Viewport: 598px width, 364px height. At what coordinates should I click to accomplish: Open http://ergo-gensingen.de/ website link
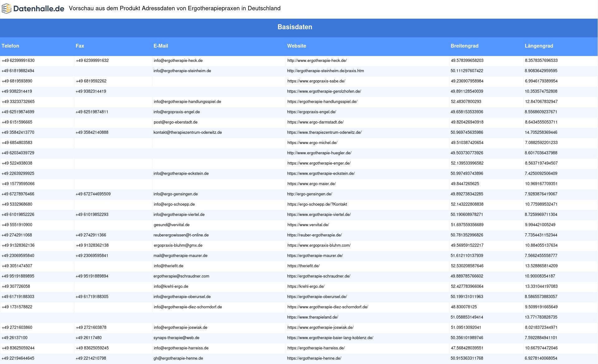(x=310, y=194)
